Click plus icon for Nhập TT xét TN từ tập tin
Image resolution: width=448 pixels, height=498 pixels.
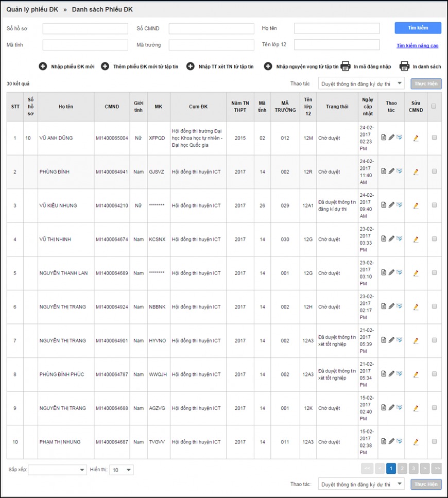pos(191,66)
